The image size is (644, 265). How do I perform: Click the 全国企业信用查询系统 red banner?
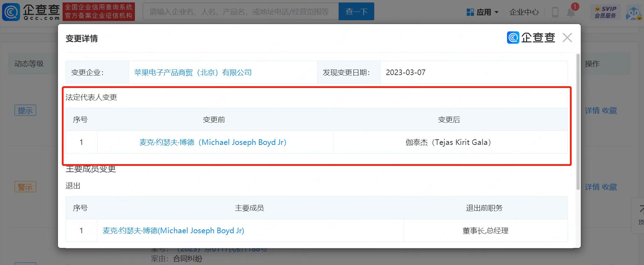pos(99,12)
